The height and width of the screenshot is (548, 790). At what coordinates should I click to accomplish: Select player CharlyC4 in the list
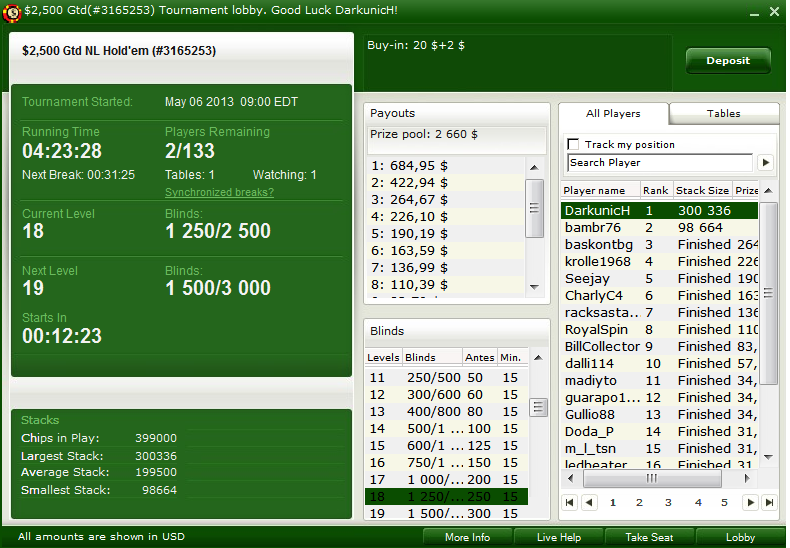click(x=660, y=296)
